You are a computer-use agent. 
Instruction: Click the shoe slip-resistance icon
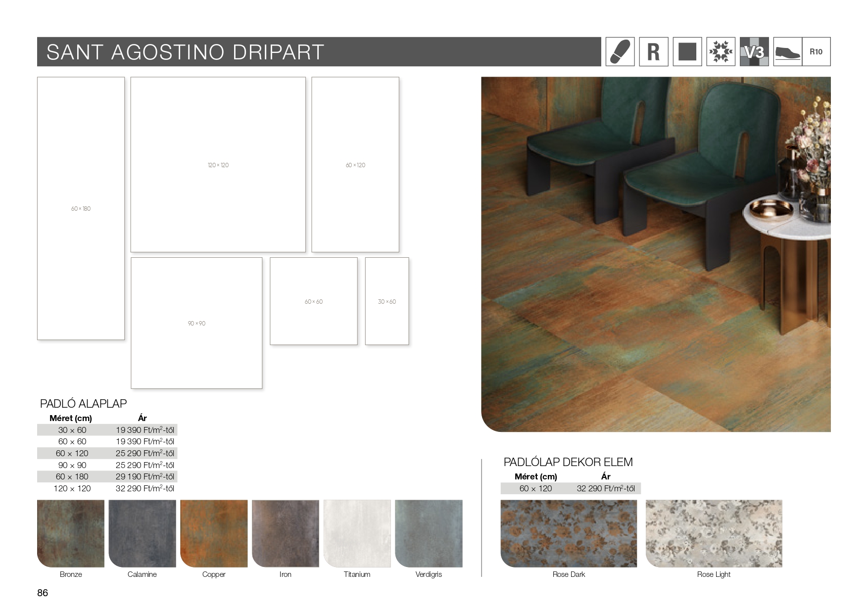[x=788, y=51]
